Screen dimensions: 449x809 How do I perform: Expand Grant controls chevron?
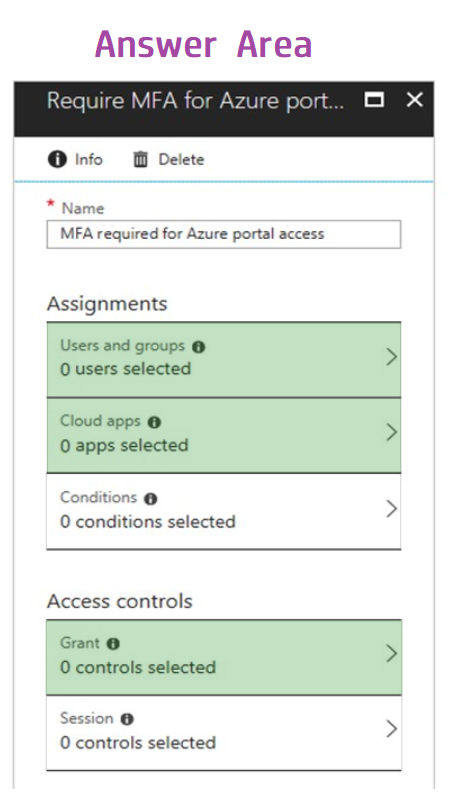(392, 654)
